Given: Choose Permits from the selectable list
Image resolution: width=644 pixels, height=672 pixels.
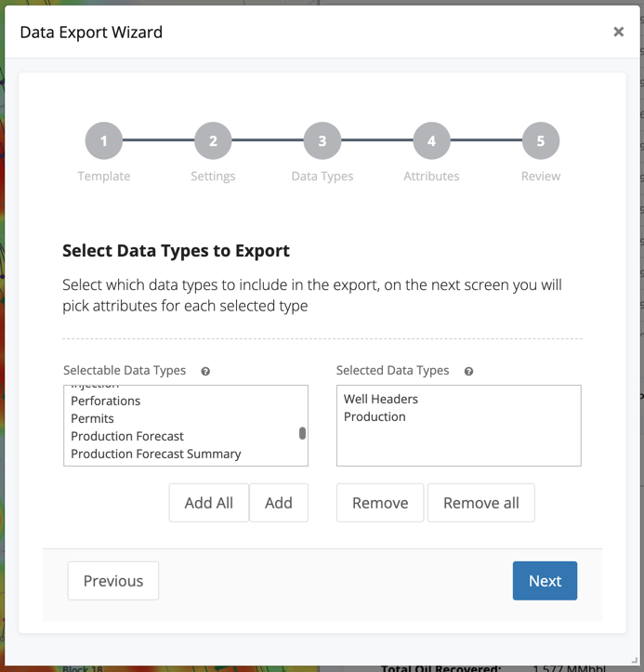Looking at the screenshot, I should (x=93, y=418).
